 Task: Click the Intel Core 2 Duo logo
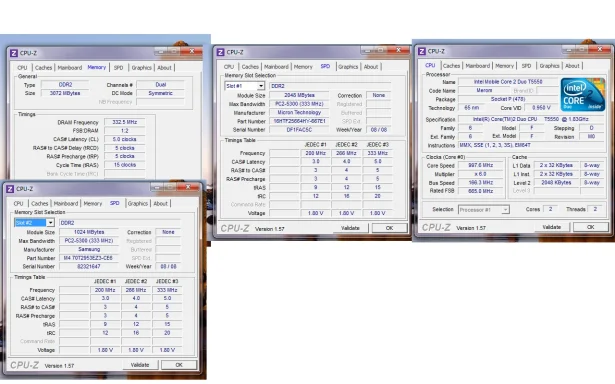[x=582, y=95]
